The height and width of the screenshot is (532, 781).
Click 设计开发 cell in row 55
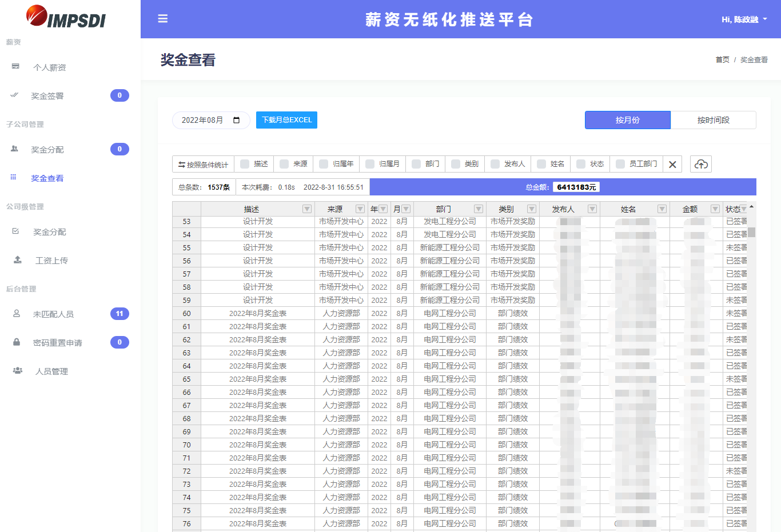258,247
